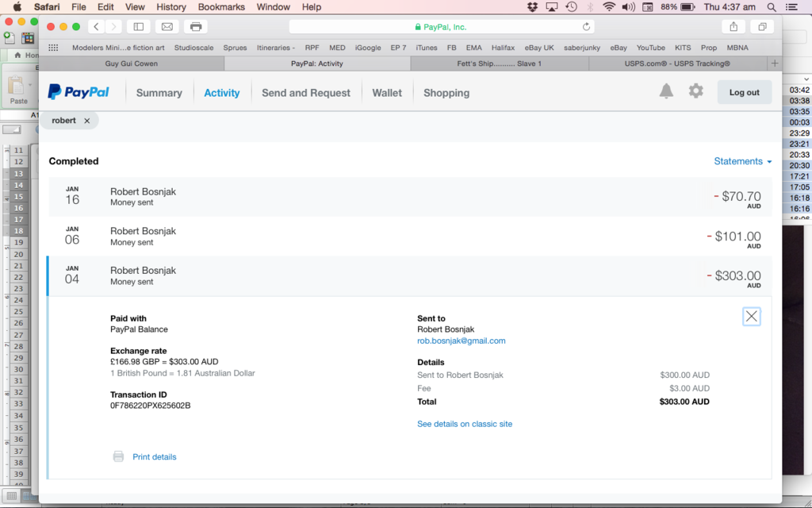The image size is (812, 508).
Task: Open iTunes bookmark
Action: 426,48
